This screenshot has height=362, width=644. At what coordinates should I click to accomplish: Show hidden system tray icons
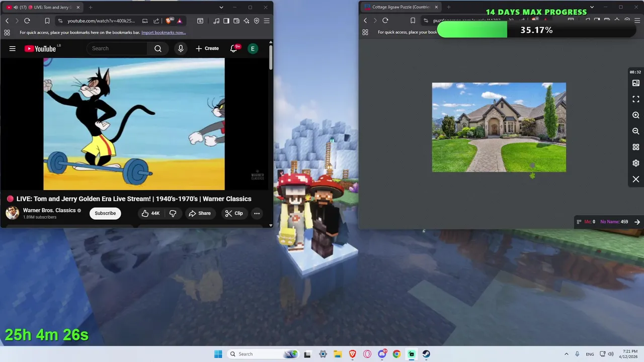566,354
